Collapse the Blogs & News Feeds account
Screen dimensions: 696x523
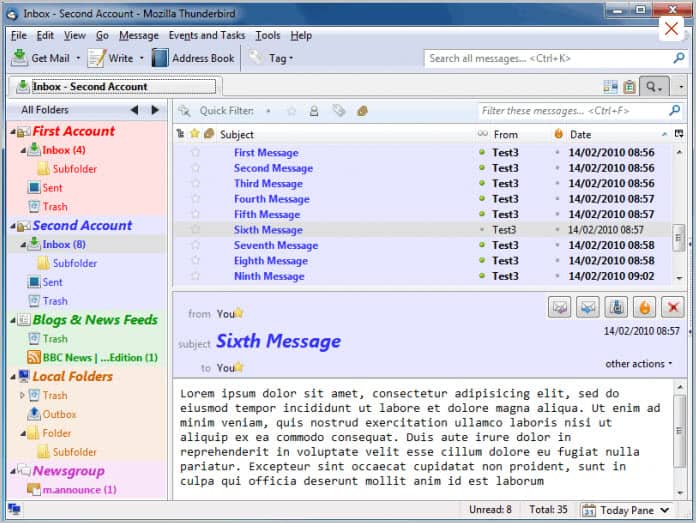[x=13, y=320]
